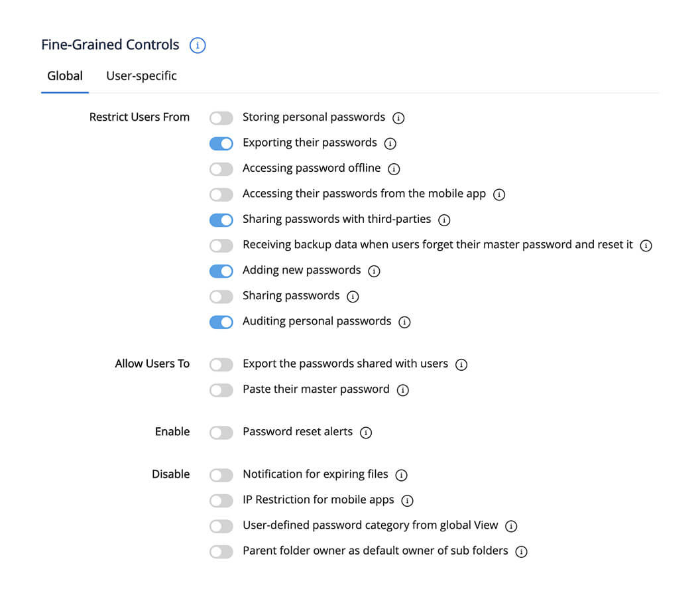Screen dimensions: 700x605
Task: Show info for IP Restriction for mobile apps
Action: click(x=408, y=500)
